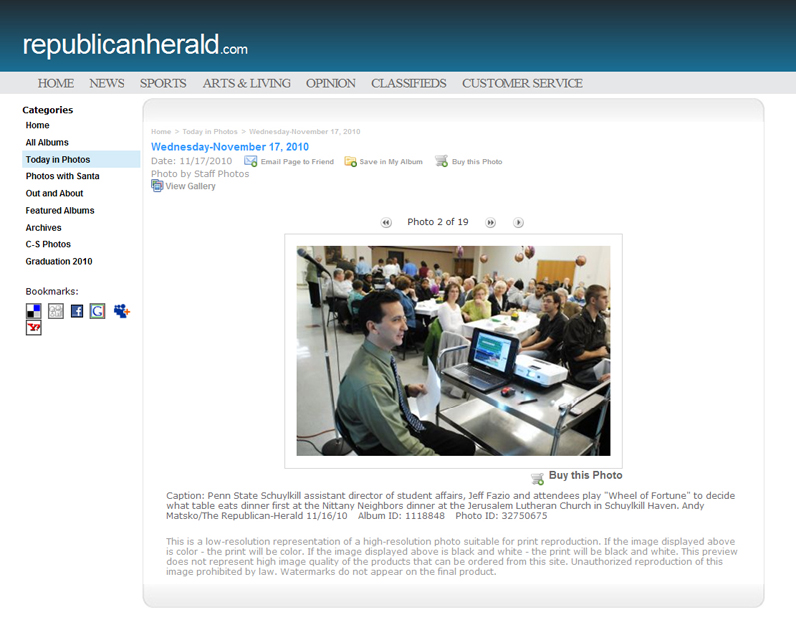Advance to next photo with forward arrow
Image resolution: width=796 pixels, height=625 pixels.
tap(491, 223)
